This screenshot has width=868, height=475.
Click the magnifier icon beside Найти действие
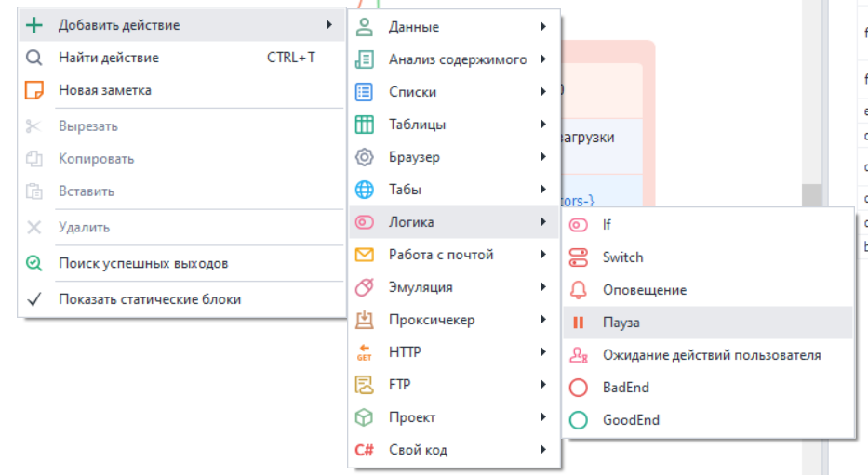tap(34, 58)
